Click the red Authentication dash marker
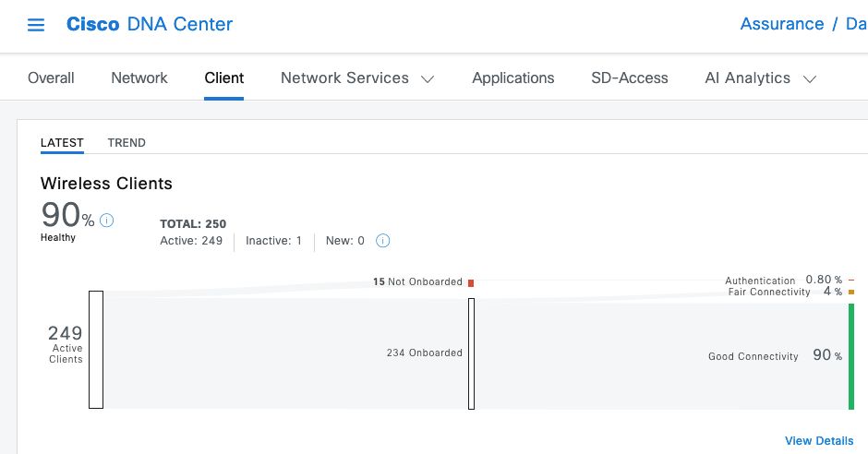 [x=851, y=281]
